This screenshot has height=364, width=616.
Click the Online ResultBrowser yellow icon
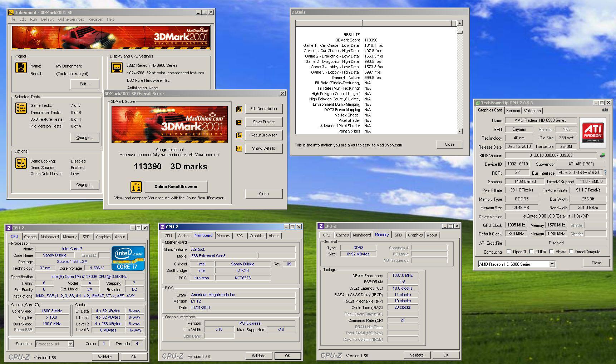[x=136, y=186]
